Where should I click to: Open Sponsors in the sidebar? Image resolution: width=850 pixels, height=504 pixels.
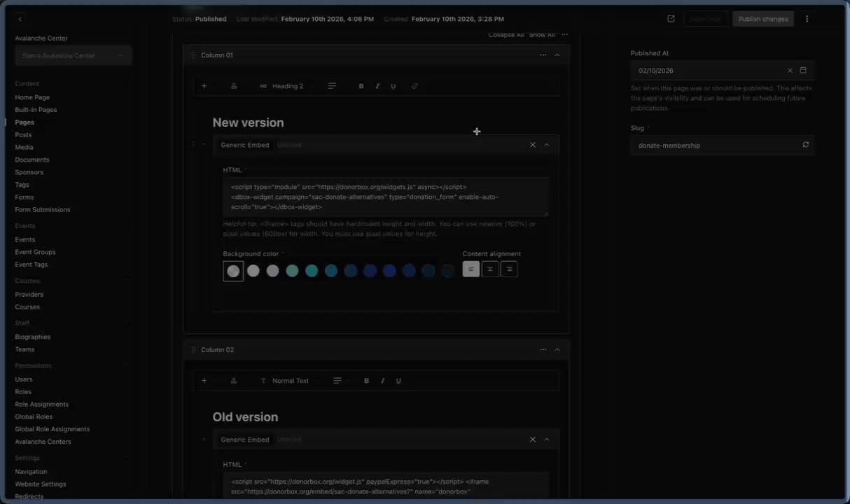(x=29, y=172)
